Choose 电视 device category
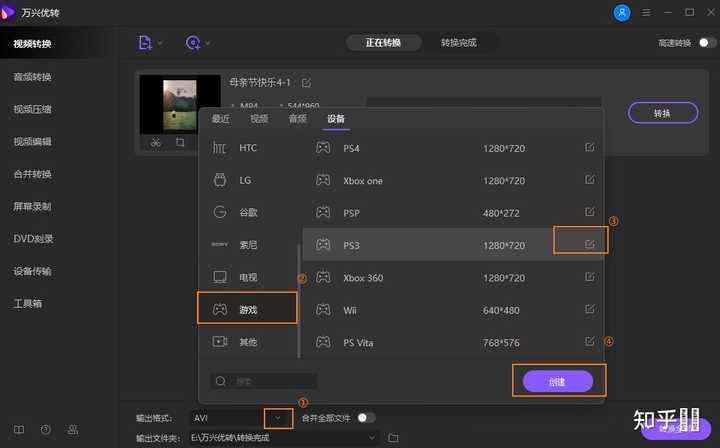This screenshot has height=448, width=720. 248,277
